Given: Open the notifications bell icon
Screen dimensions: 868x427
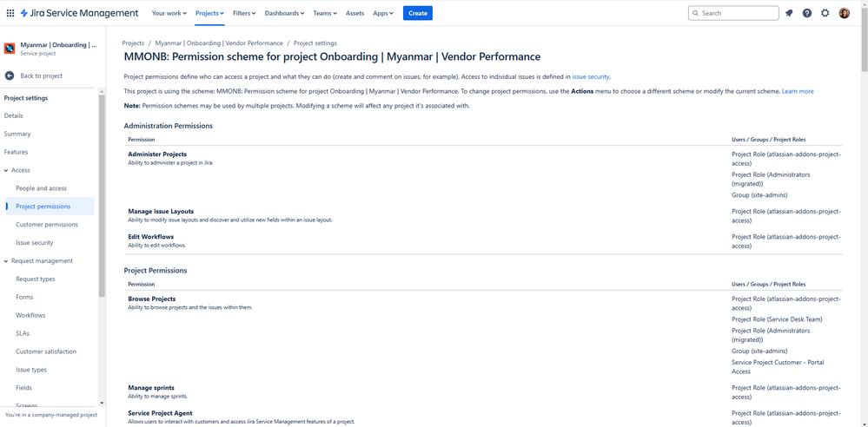Looking at the screenshot, I should 789,13.
